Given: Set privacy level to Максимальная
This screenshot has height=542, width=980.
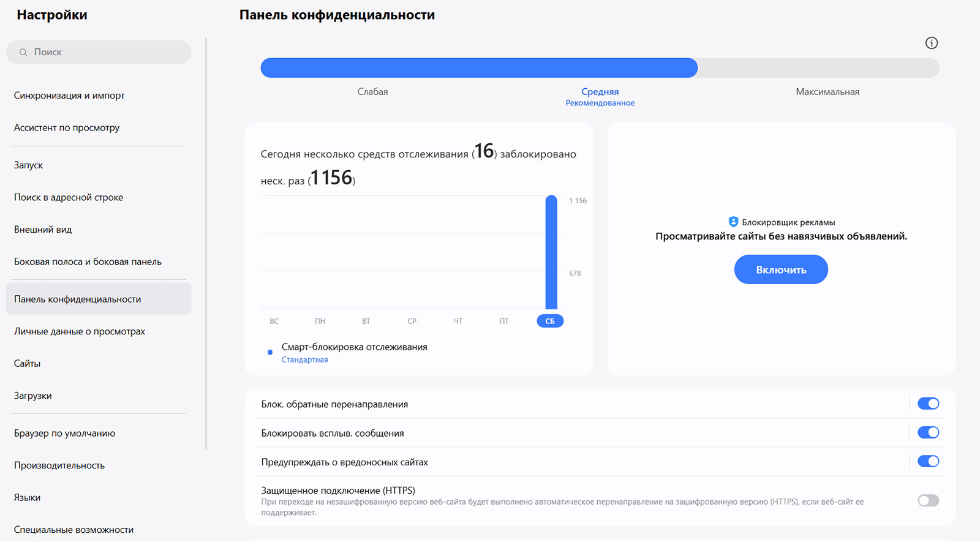Looking at the screenshot, I should pyautogui.click(x=827, y=92).
